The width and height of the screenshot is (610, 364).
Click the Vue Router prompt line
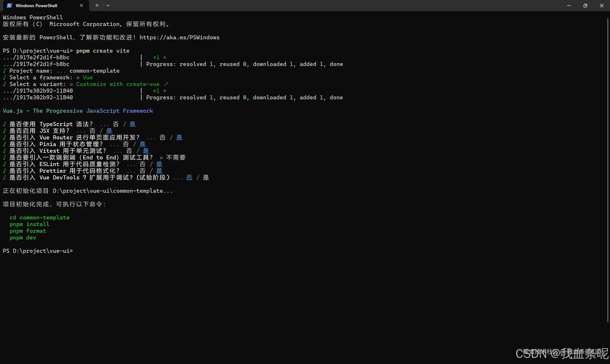click(93, 137)
